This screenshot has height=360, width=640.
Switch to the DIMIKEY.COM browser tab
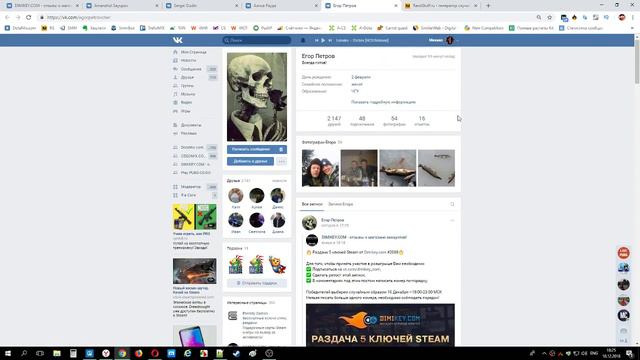[x=42, y=6]
